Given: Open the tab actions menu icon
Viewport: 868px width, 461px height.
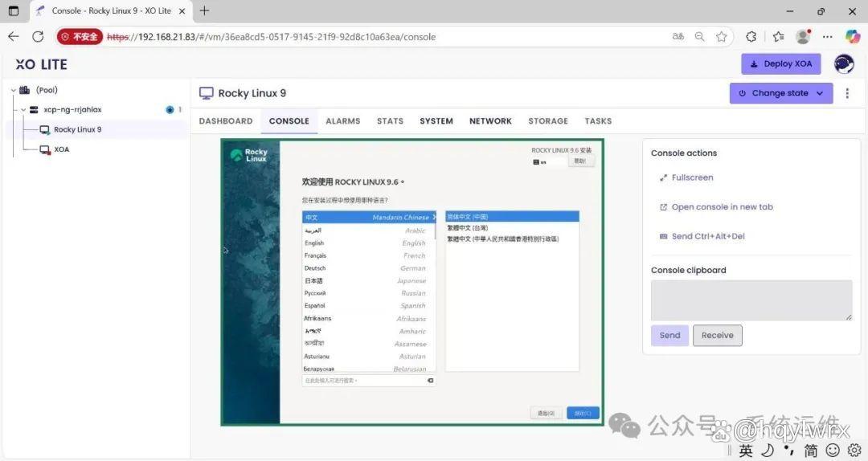Looking at the screenshot, I should tap(14, 10).
